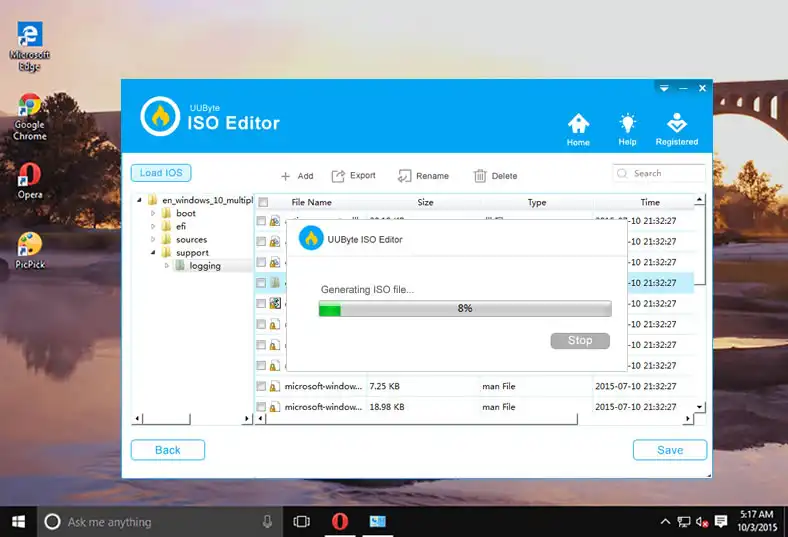Go to Home in ISO Editor
788x537 pixels.
point(578,130)
